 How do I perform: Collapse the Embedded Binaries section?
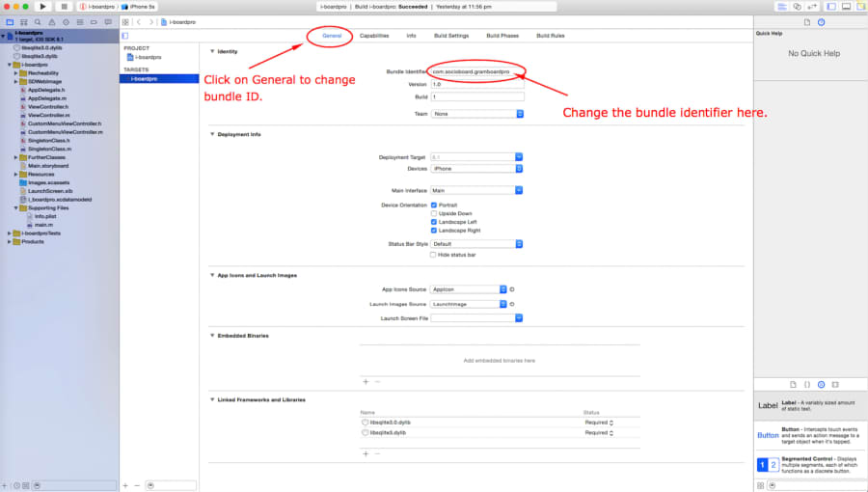[212, 336]
